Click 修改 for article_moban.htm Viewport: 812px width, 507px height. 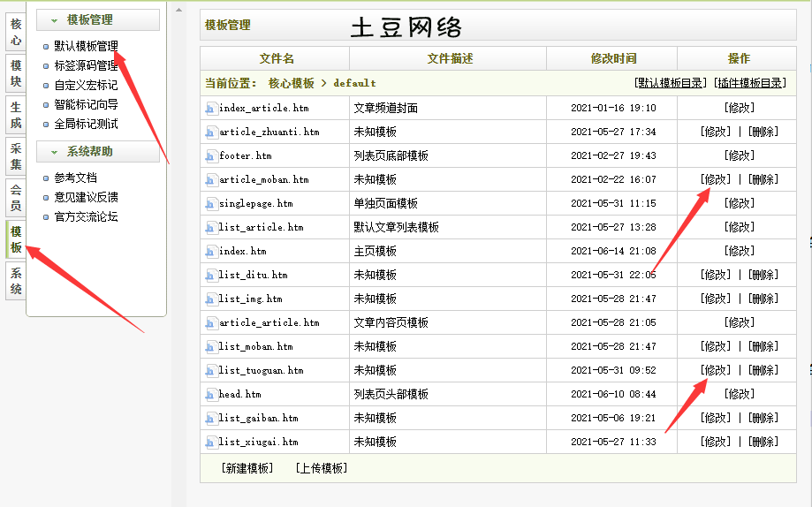coord(715,179)
